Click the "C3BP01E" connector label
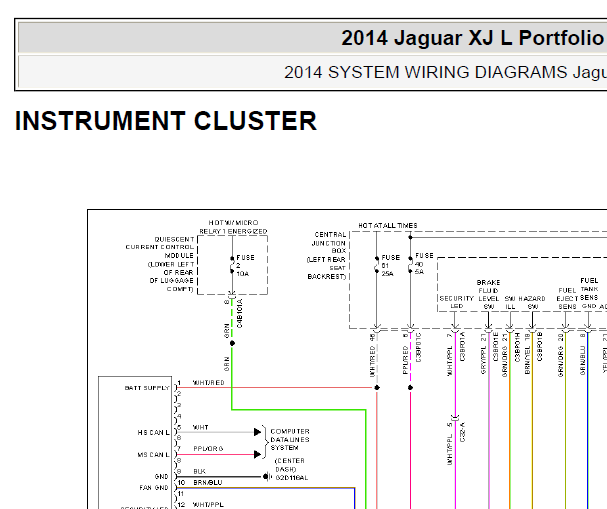Image resolution: width=607 pixels, height=509 pixels. [x=496, y=347]
